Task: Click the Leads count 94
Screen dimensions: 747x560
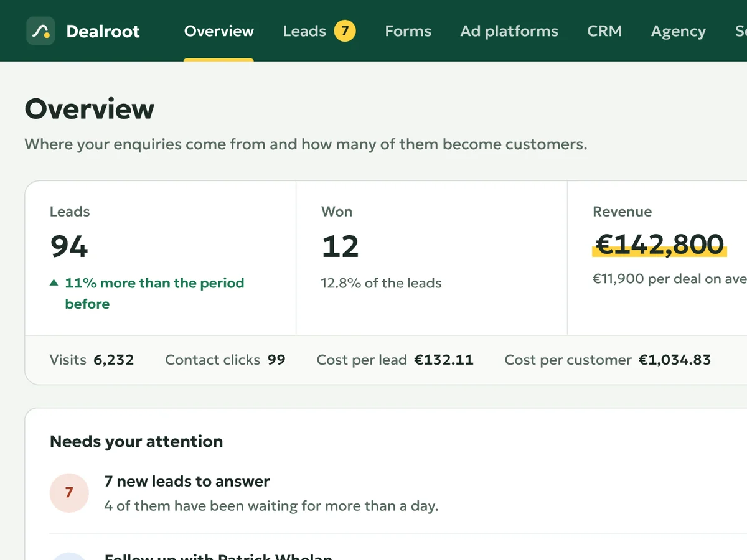Action: coord(69,246)
